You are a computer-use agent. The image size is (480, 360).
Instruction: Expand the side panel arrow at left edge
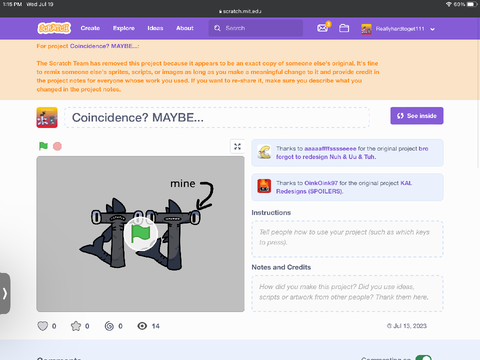[x=5, y=293]
